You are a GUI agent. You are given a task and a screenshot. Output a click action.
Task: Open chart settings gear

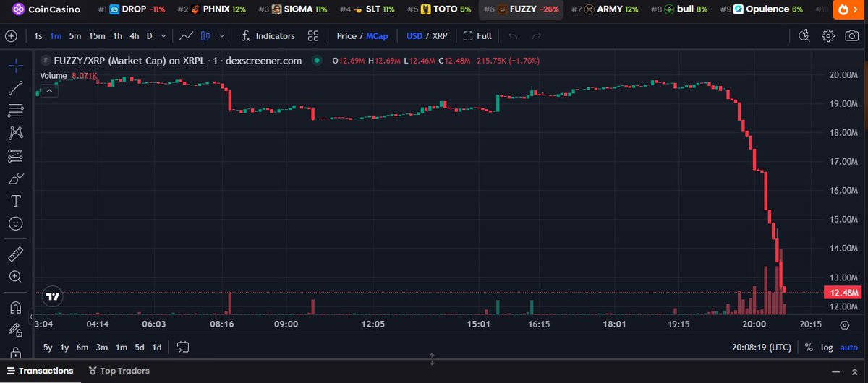click(x=828, y=35)
